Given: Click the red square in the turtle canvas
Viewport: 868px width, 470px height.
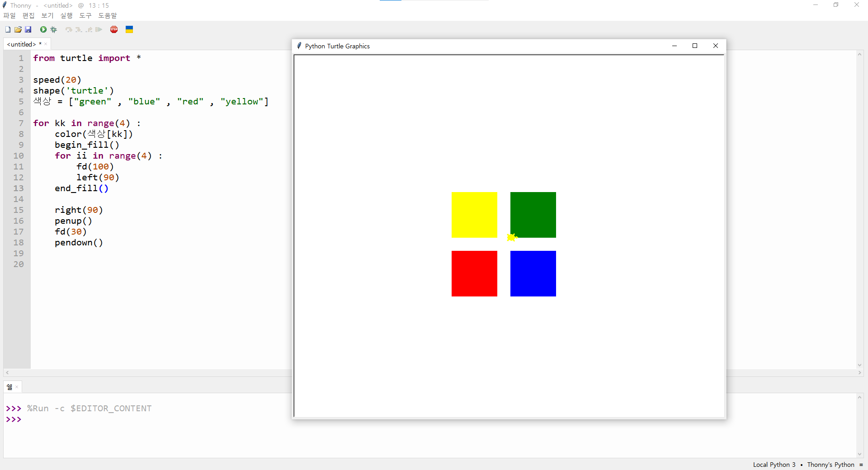Looking at the screenshot, I should pyautogui.click(x=474, y=273).
